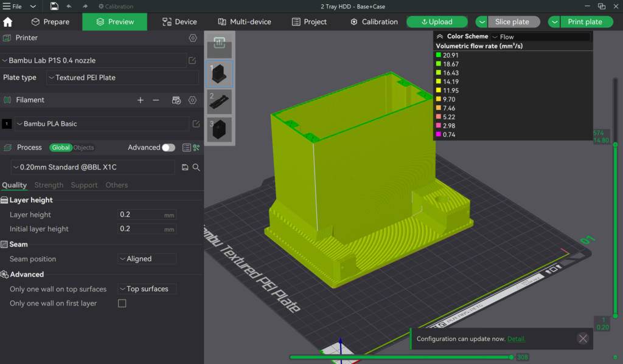
Task: Toggle the Advanced settings switch
Action: point(168,148)
